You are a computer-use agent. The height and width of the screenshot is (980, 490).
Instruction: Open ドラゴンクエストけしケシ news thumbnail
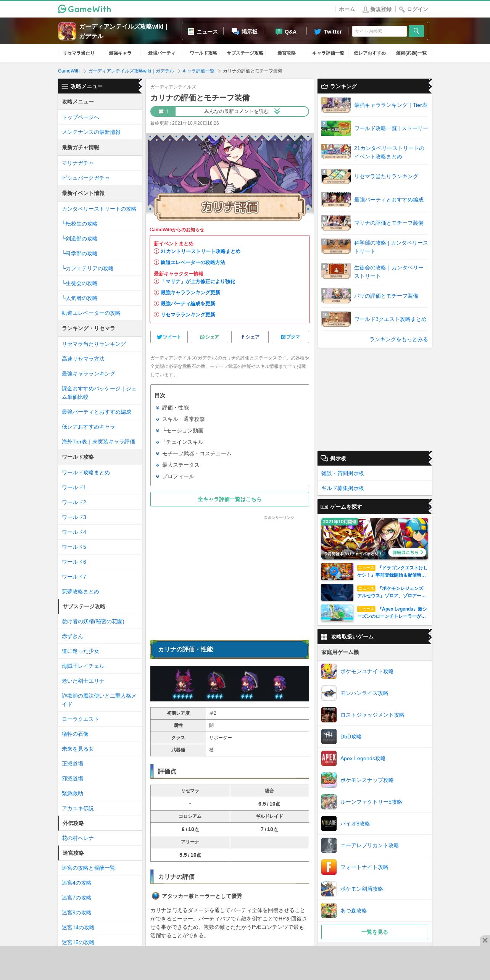pyautogui.click(x=337, y=571)
